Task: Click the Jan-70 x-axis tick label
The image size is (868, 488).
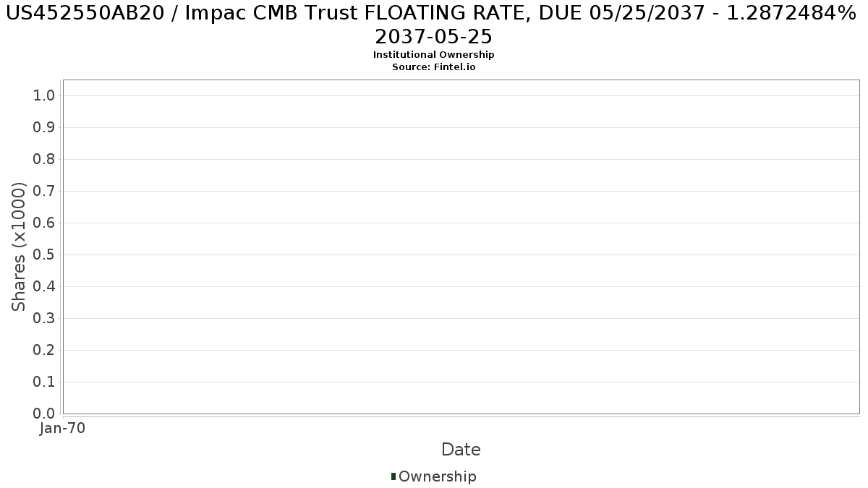Action: coord(63,428)
